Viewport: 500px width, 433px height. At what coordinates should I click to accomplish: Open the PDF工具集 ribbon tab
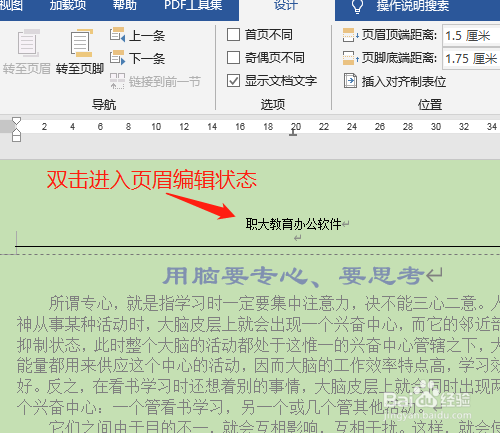pyautogui.click(x=193, y=5)
